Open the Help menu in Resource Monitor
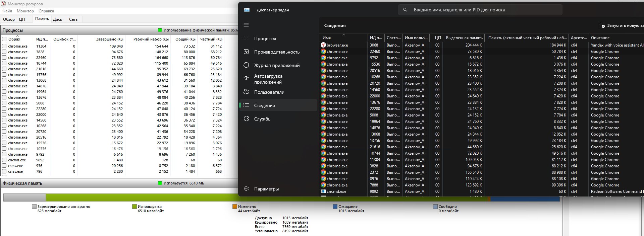 coord(46,11)
